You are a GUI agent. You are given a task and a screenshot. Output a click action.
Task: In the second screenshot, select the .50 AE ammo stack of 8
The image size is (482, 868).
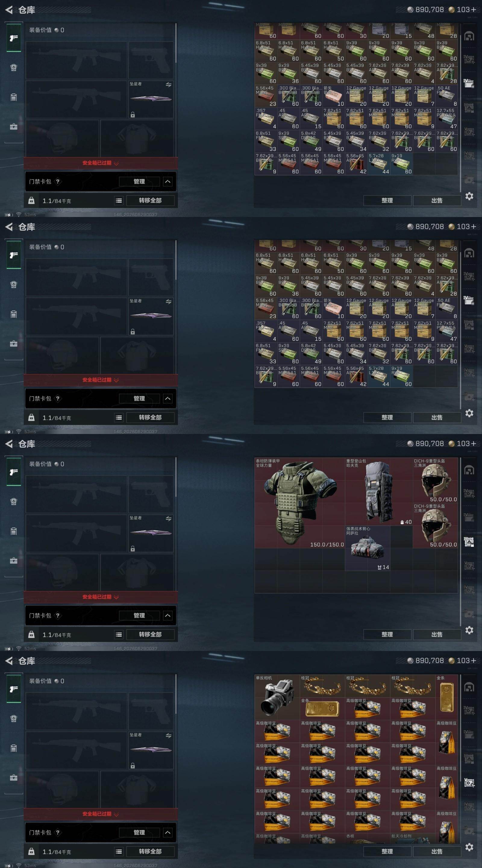pyautogui.click(x=447, y=308)
